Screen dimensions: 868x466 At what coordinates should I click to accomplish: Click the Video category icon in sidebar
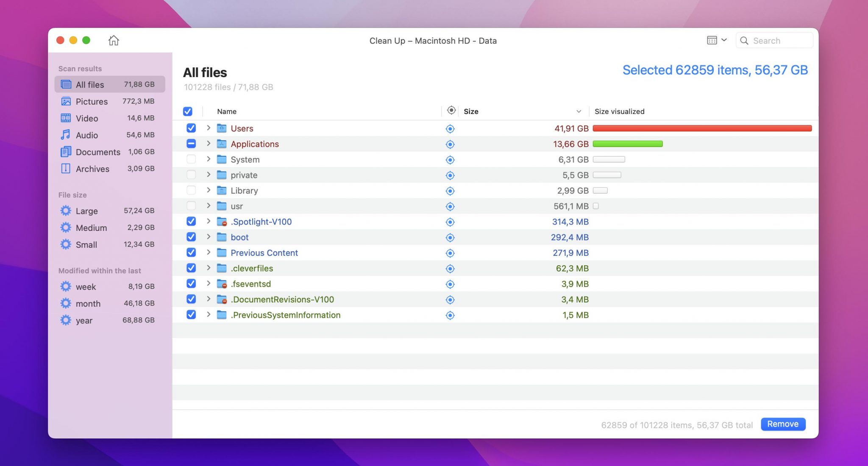click(x=66, y=118)
